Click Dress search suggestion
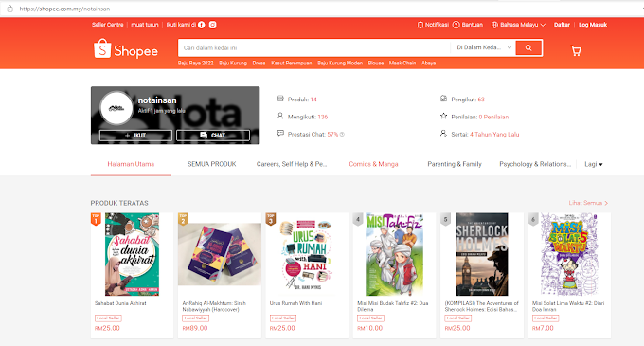The image size is (644, 346). pos(259,63)
